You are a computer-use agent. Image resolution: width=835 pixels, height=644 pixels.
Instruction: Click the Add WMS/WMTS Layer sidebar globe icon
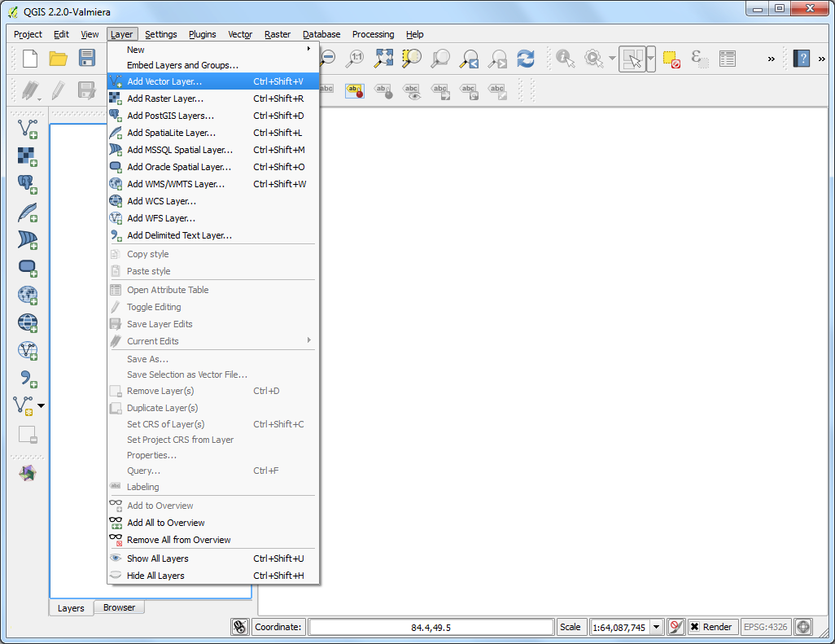27,295
